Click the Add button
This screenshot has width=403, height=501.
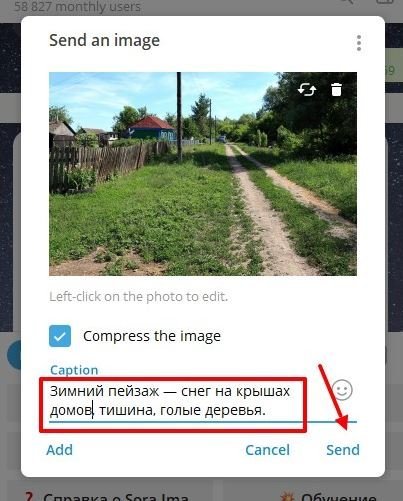pos(59,450)
